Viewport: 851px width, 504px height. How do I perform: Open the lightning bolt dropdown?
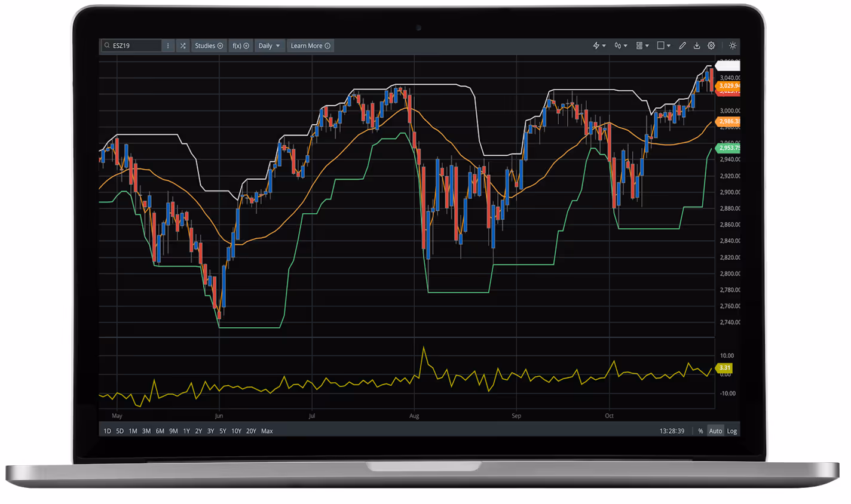(x=599, y=45)
